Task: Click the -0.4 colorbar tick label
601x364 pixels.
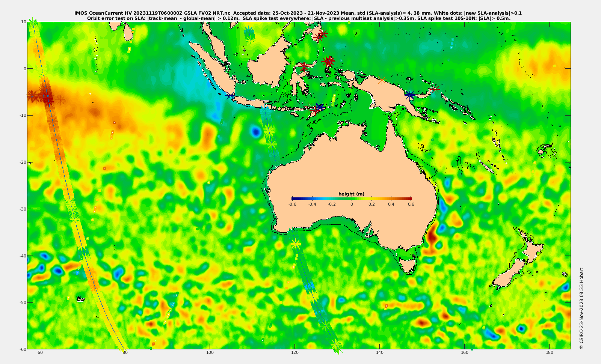Action: pyautogui.click(x=312, y=205)
